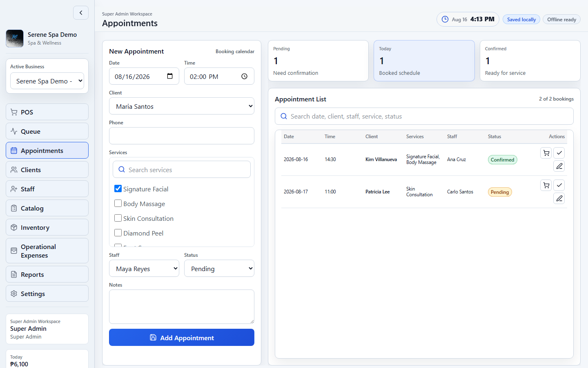Go to Operational Expenses
Viewport: 588px width, 368px height.
47,251
